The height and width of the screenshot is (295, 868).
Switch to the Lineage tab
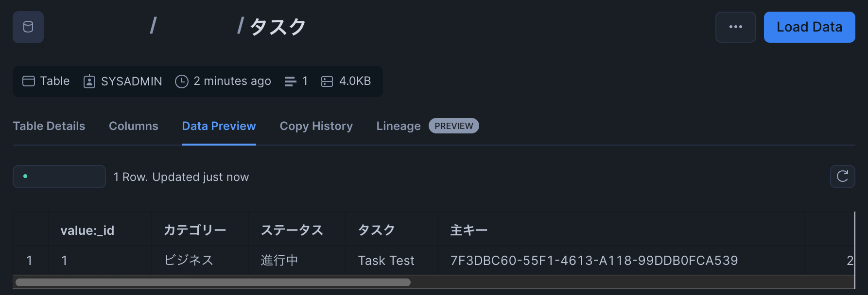point(399,126)
